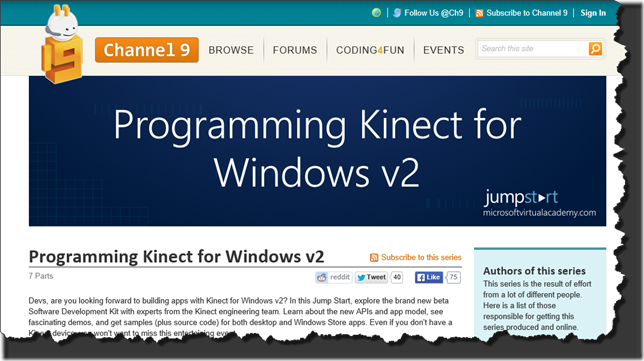Click the RSS icon beside Subscribe to Channel 9

479,13
